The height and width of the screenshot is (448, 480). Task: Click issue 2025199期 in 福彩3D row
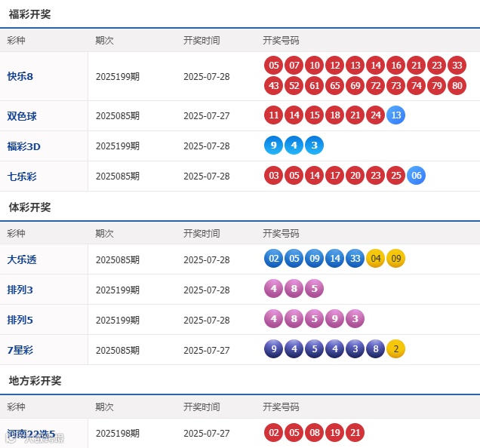(118, 146)
